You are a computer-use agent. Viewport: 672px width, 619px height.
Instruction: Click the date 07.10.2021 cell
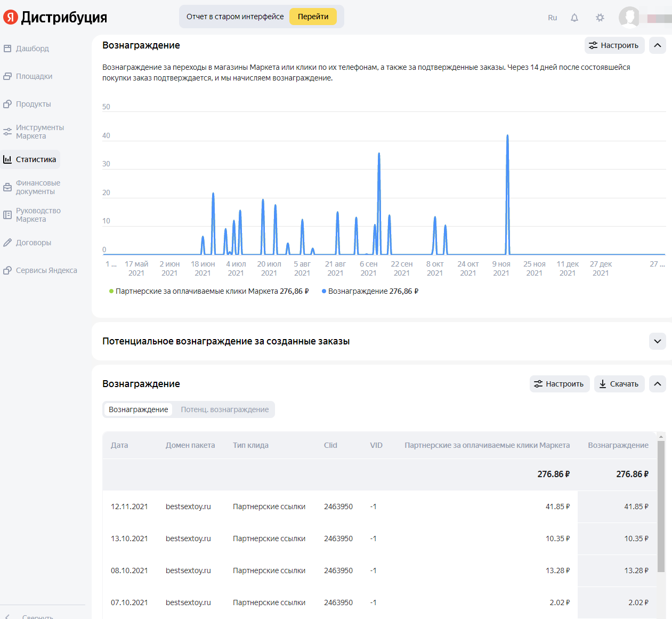click(x=129, y=602)
